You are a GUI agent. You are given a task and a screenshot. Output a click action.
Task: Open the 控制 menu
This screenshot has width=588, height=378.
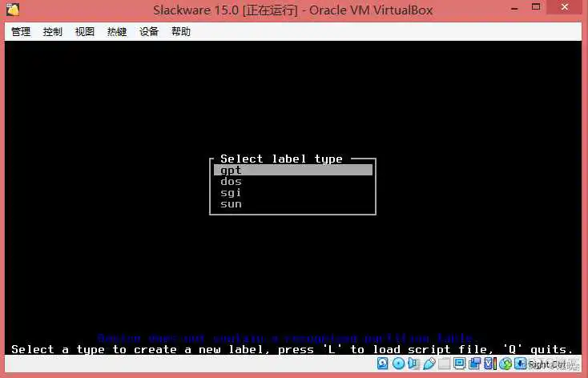(53, 31)
